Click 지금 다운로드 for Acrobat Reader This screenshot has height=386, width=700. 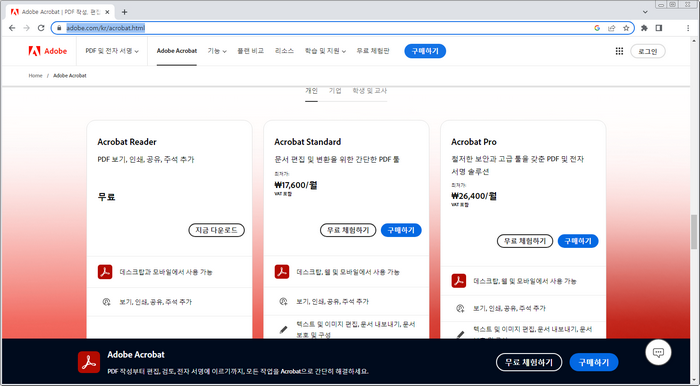coord(217,230)
